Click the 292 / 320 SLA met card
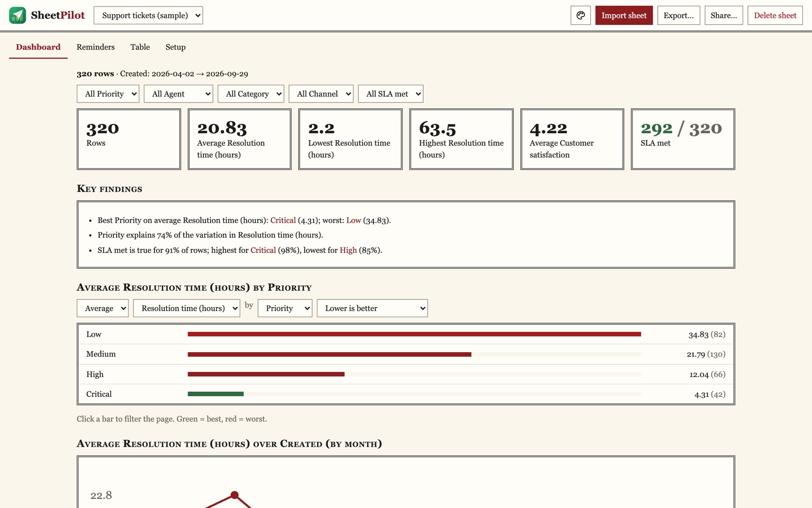The height and width of the screenshot is (508, 812). click(683, 139)
